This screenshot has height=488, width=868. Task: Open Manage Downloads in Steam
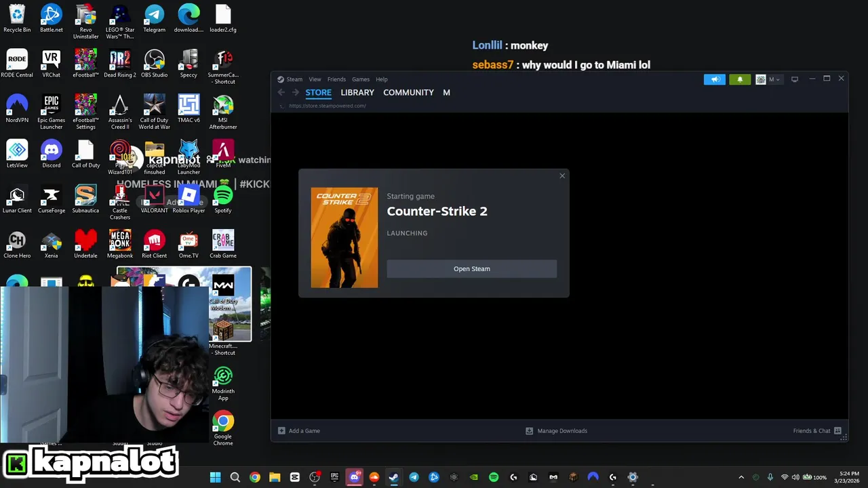click(x=557, y=430)
